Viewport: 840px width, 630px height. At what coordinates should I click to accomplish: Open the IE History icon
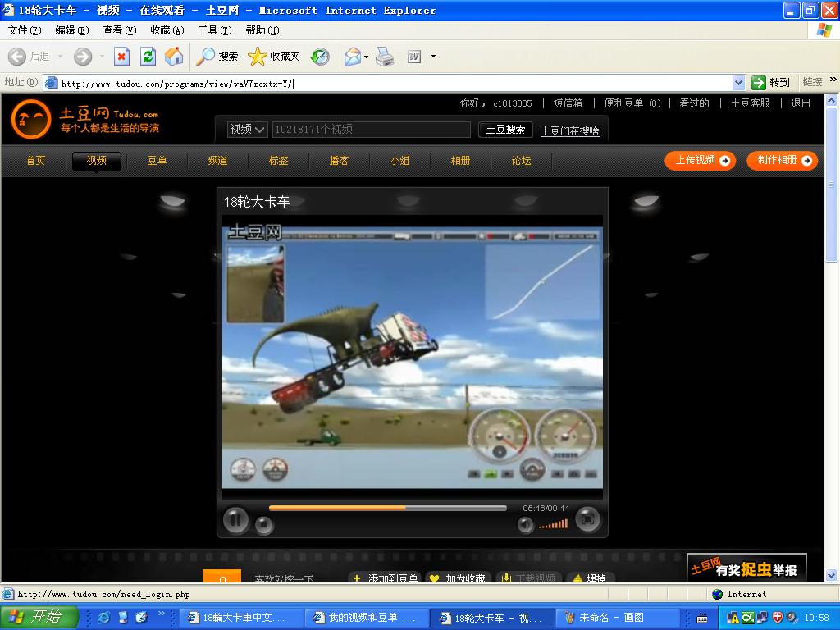(321, 57)
